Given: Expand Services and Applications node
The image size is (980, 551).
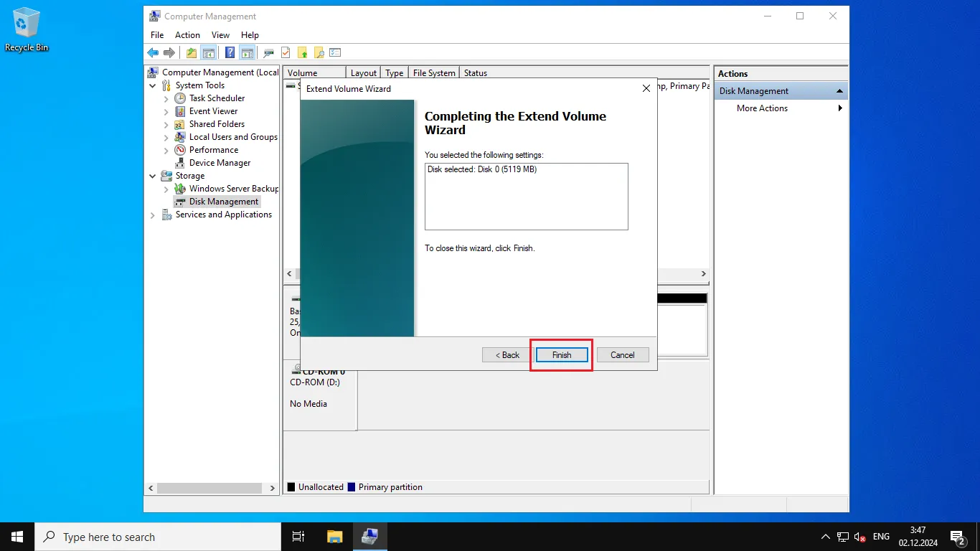Looking at the screenshot, I should tap(153, 215).
